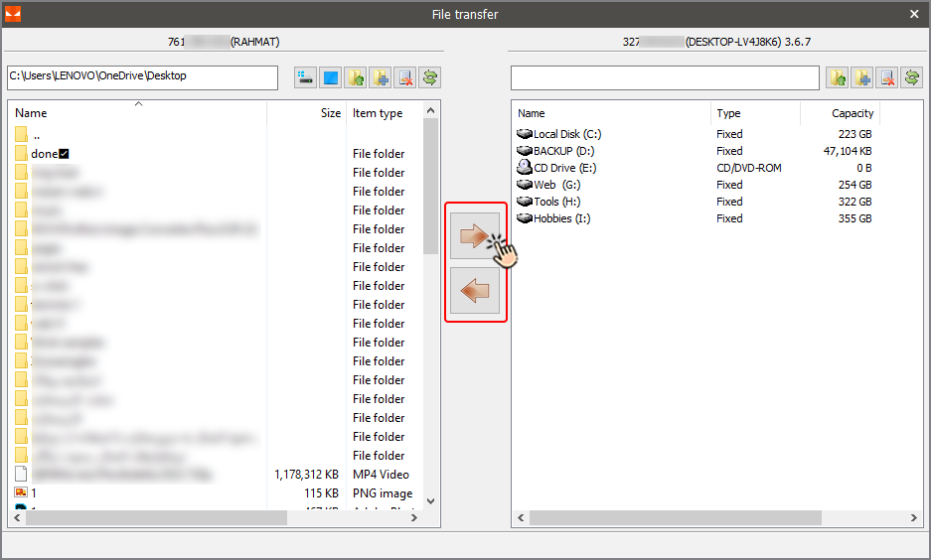Click local horizontal scroll right arrow
The image size is (931, 560).
pyautogui.click(x=414, y=518)
